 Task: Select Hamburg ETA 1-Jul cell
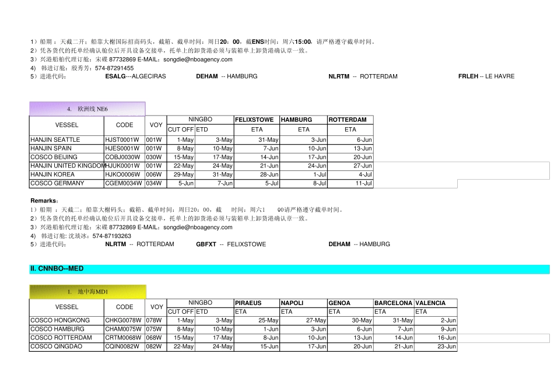click(x=303, y=174)
